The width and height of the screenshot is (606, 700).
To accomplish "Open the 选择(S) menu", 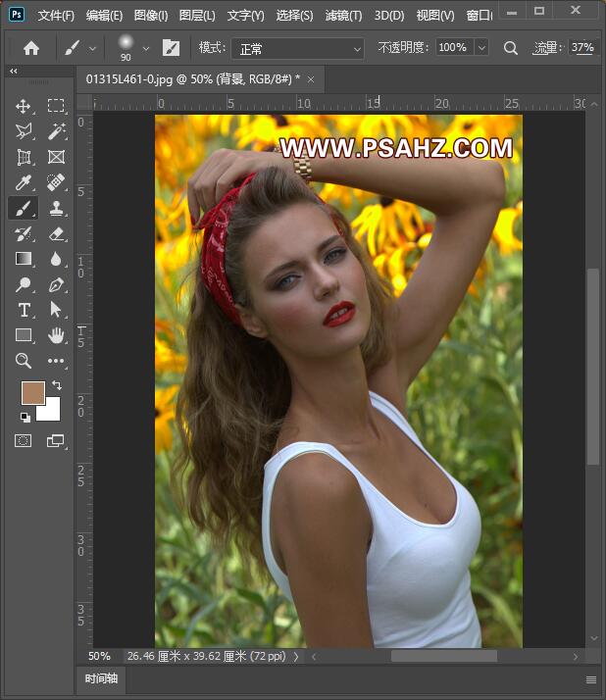I will (294, 16).
